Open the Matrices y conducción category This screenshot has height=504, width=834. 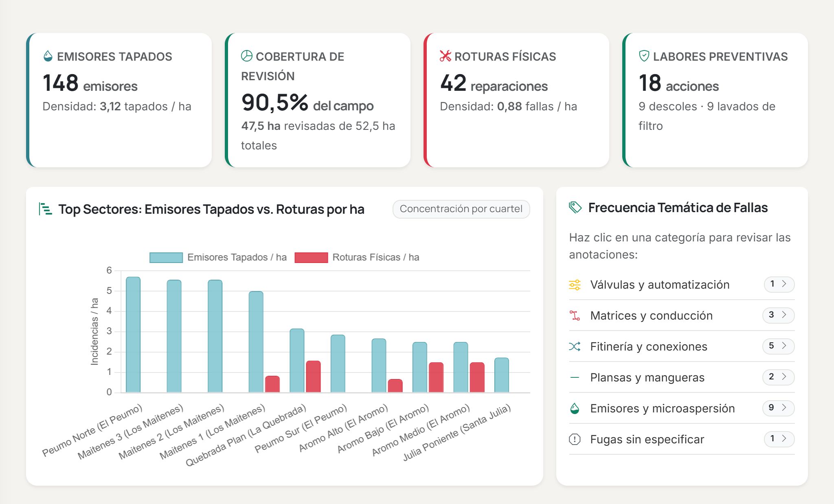click(682, 316)
